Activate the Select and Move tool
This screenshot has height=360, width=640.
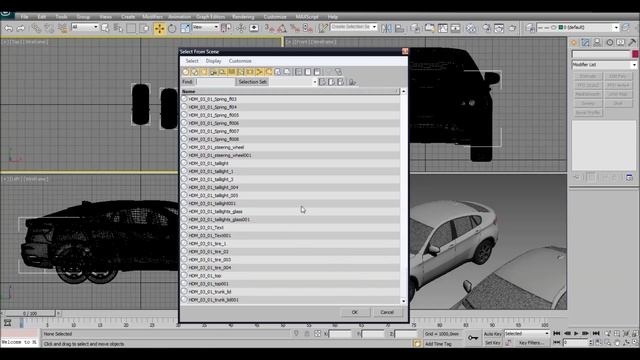point(159,28)
